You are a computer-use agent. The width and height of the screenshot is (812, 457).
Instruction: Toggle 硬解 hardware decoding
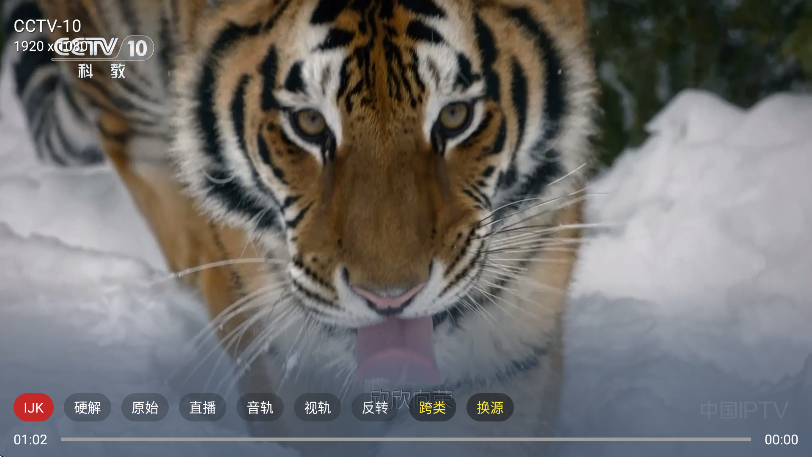(x=88, y=407)
